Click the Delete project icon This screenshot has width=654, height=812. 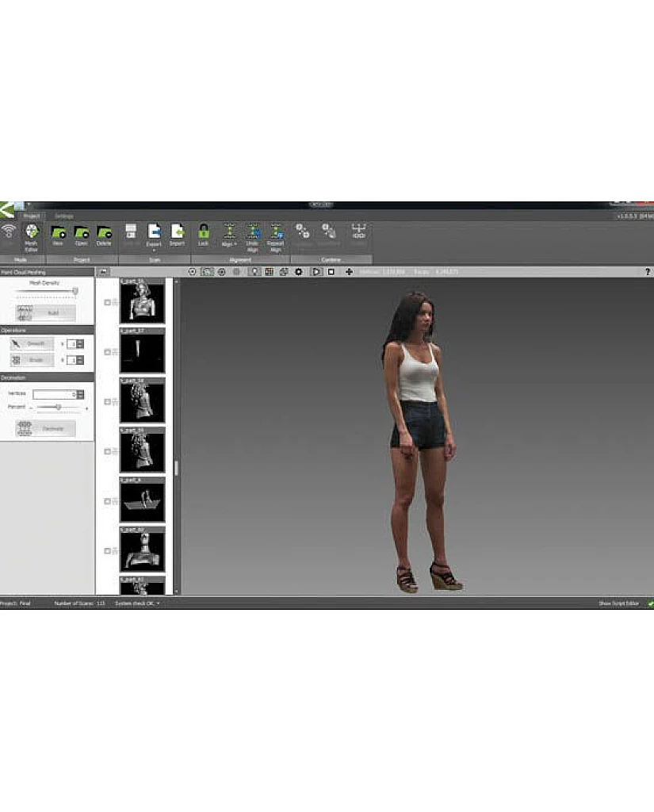click(104, 235)
